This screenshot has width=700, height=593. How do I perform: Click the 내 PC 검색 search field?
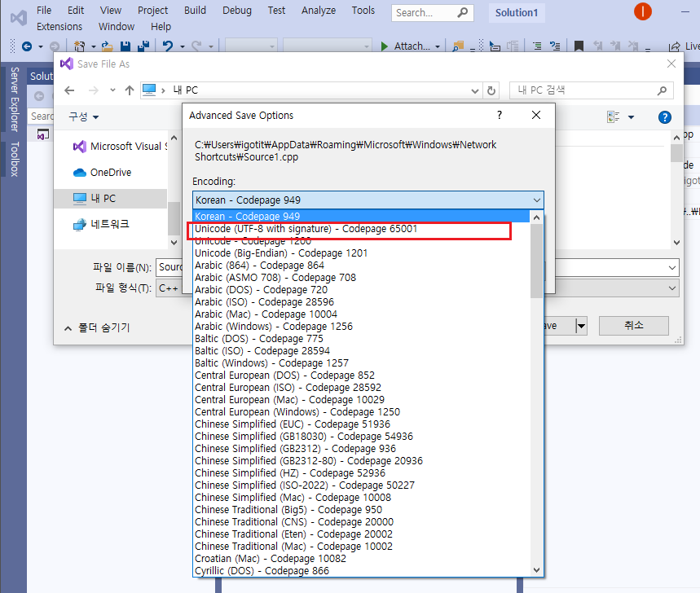pos(591,90)
